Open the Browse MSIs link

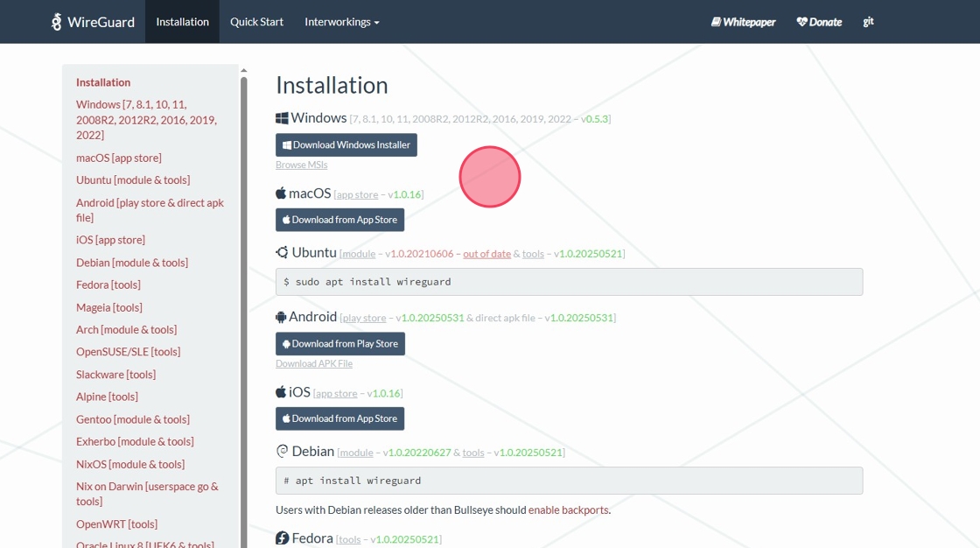tap(301, 165)
